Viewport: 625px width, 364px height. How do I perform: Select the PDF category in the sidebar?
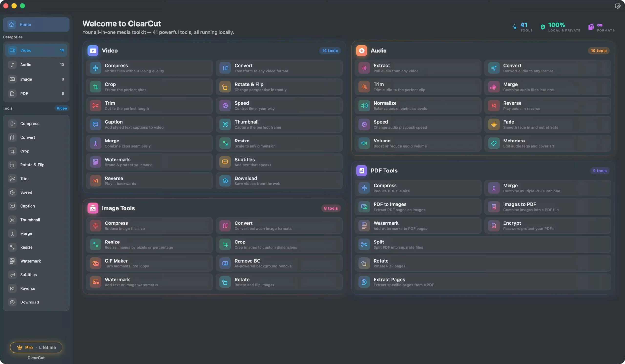tap(36, 94)
